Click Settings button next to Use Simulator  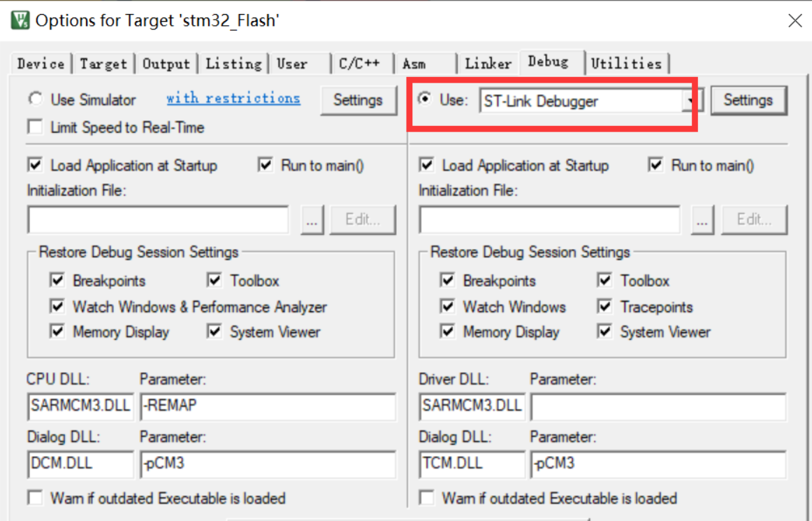tap(358, 100)
